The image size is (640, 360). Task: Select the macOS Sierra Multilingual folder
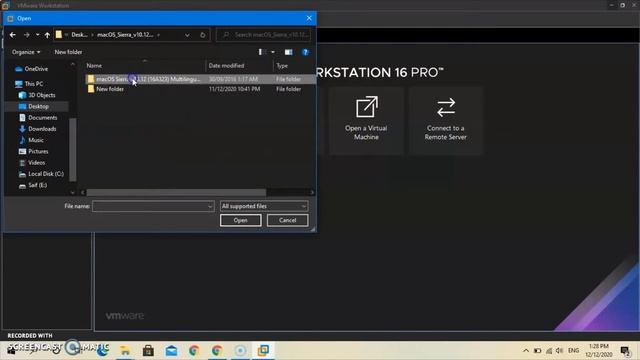click(x=200, y=79)
